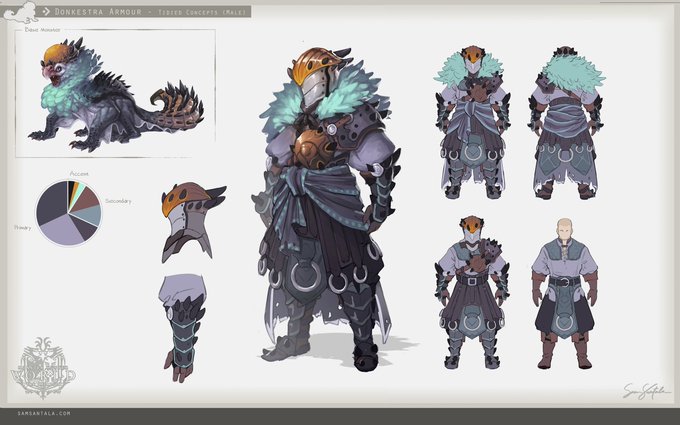Screen dimensions: 680x425
Task: Select the gauntlet arm detail illustration
Action: point(182,327)
